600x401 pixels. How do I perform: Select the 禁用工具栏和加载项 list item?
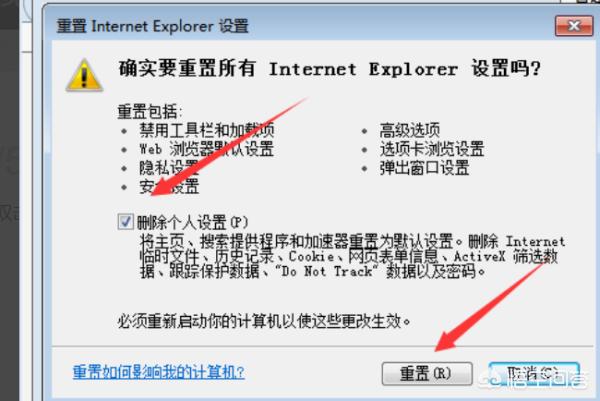[x=207, y=130]
